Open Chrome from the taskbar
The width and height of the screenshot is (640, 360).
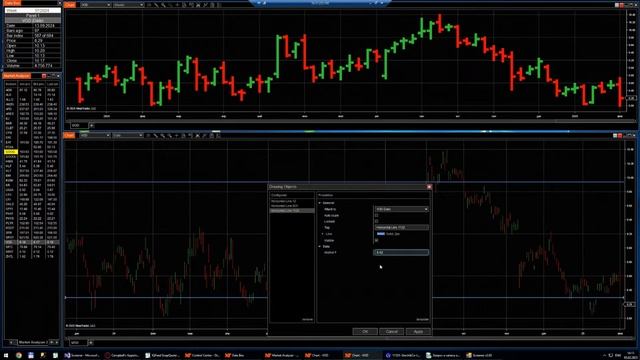pyautogui.click(x=19, y=356)
